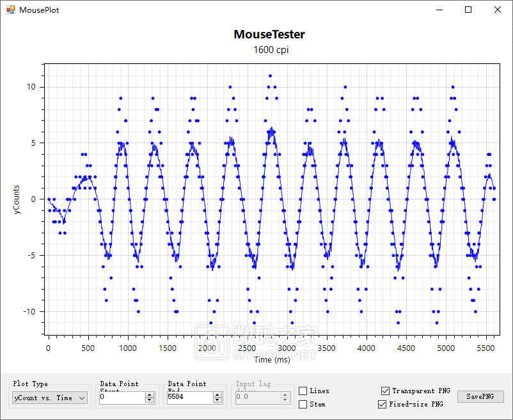The width and height of the screenshot is (513, 420).
Task: Uncheck the Fixed-size PNG option
Action: pyautogui.click(x=382, y=404)
